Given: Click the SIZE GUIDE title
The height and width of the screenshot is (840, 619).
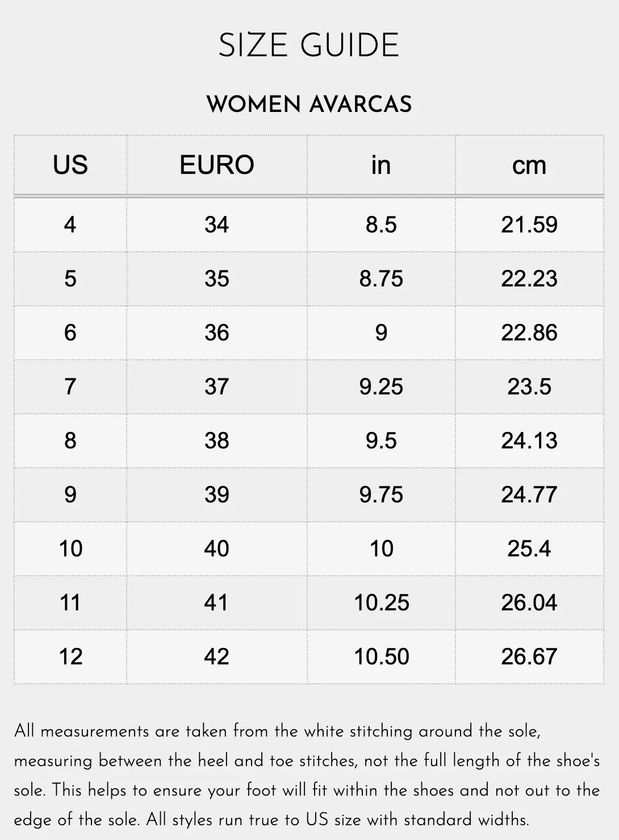Looking at the screenshot, I should click(309, 45).
